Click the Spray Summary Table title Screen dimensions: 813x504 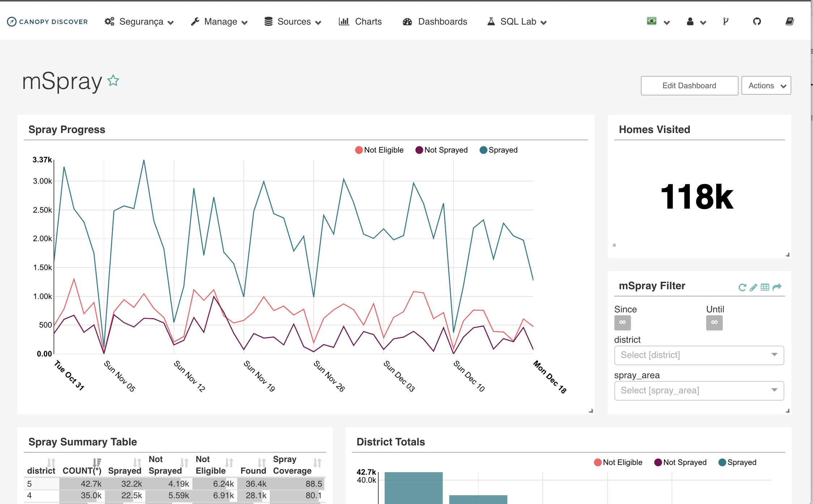[82, 442]
